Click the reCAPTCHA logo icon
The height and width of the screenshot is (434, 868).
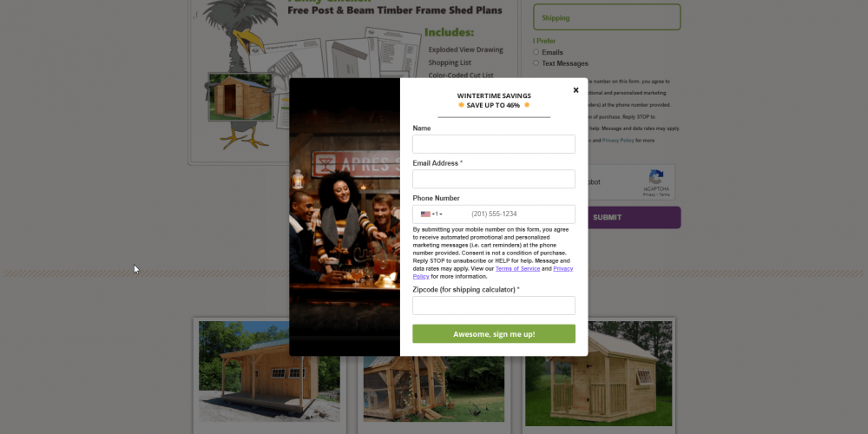point(656,177)
